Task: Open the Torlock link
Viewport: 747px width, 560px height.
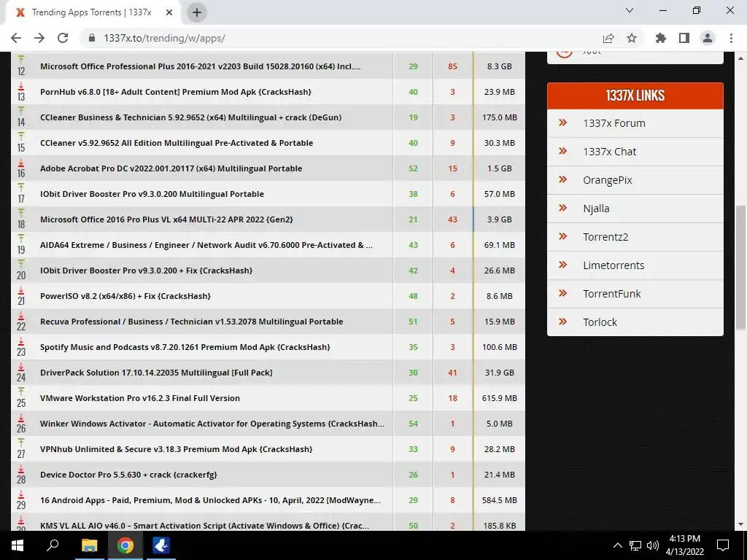Action: point(600,322)
